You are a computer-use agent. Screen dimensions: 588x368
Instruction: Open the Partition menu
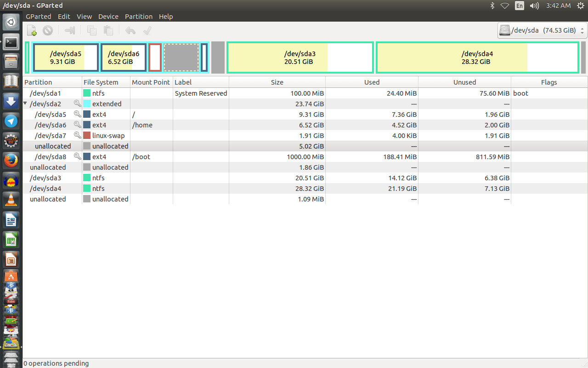138,17
